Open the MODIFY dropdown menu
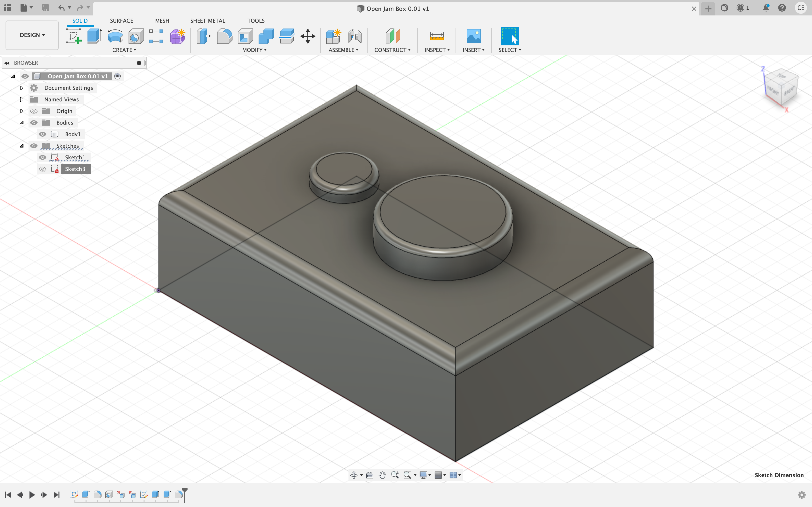The height and width of the screenshot is (507, 812). pos(254,50)
